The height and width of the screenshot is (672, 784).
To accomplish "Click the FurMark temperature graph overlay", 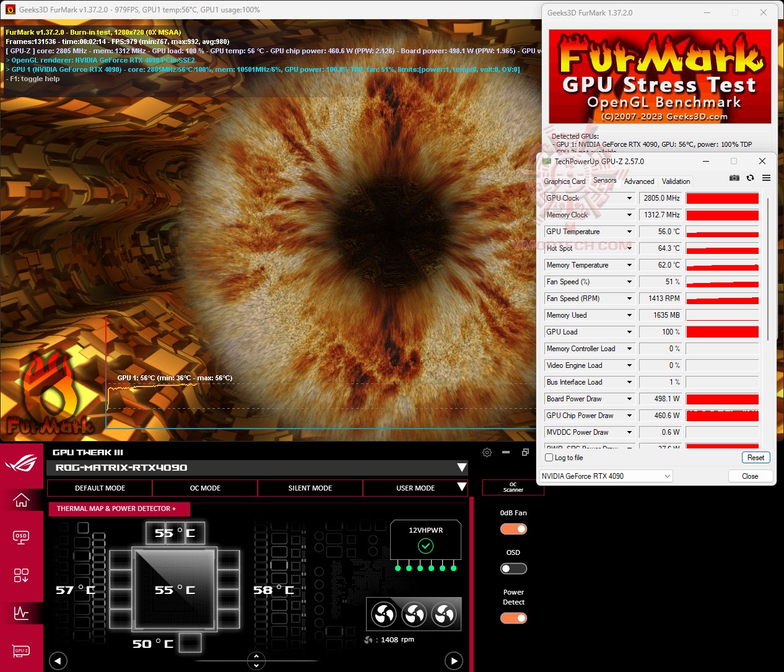I will point(320,373).
